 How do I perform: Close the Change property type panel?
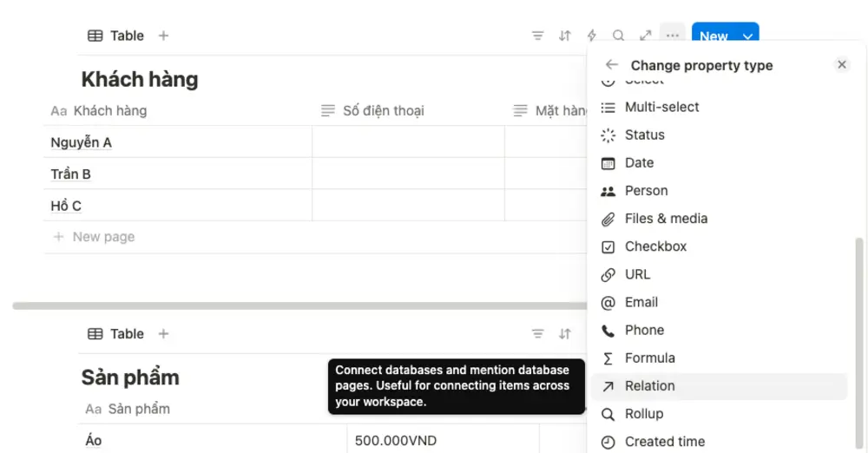click(x=841, y=65)
